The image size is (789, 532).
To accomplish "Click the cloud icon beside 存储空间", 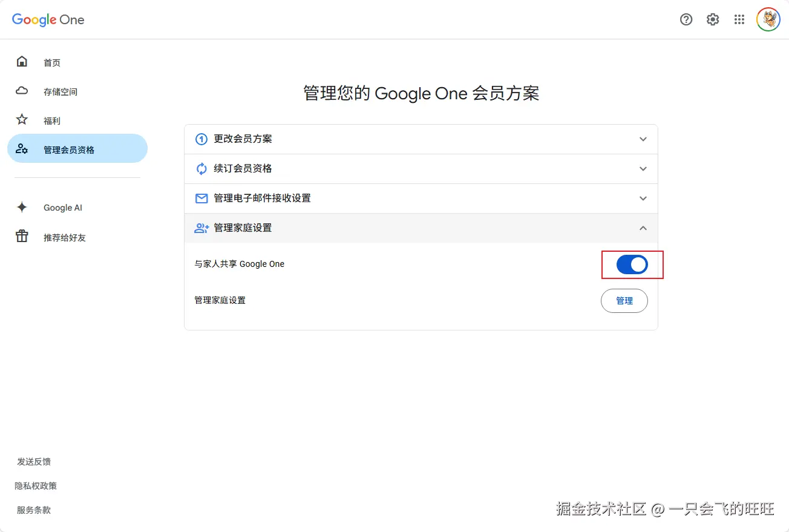I will coord(22,91).
